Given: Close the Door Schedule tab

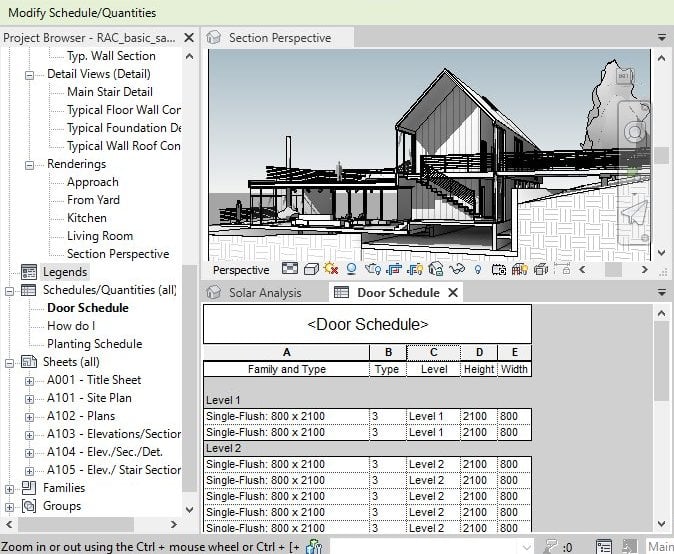Looking at the screenshot, I should click(x=453, y=293).
